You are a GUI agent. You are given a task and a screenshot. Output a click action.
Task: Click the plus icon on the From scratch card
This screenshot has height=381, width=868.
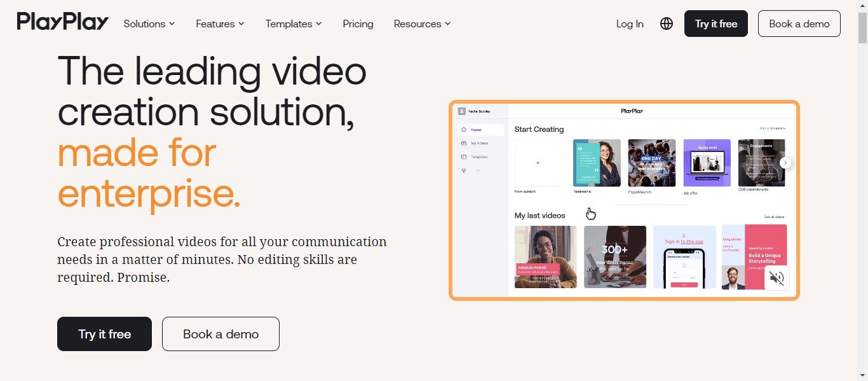[538, 163]
